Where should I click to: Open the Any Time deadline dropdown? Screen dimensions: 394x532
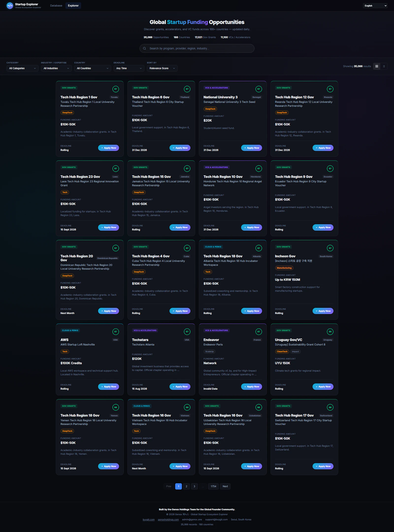(129, 68)
